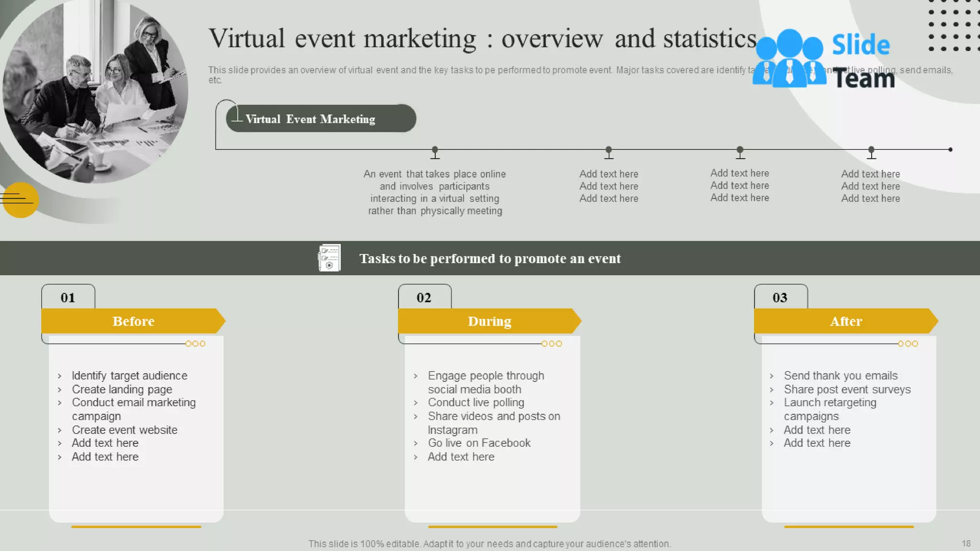The image size is (980, 551).
Task: Click the fourth timeline marker pin
Action: click(x=871, y=153)
